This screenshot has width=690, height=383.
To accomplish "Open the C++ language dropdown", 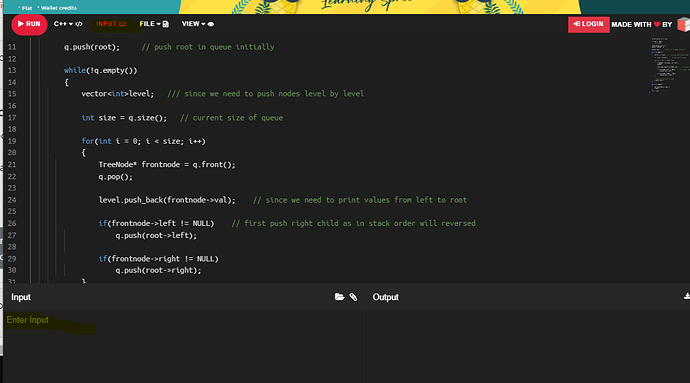I will (x=63, y=24).
